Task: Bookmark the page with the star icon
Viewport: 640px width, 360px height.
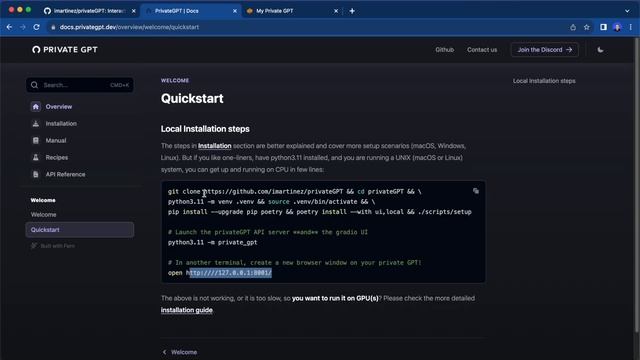Action: 587,27
